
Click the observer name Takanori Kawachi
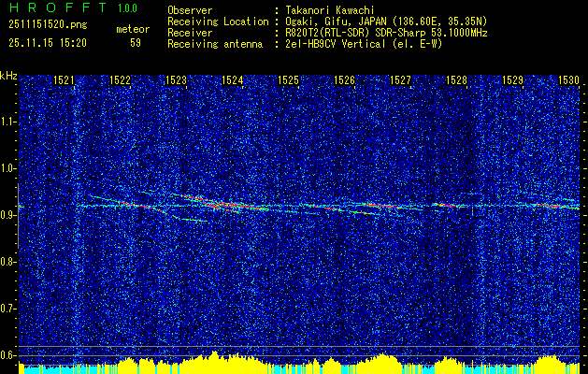click(330, 10)
